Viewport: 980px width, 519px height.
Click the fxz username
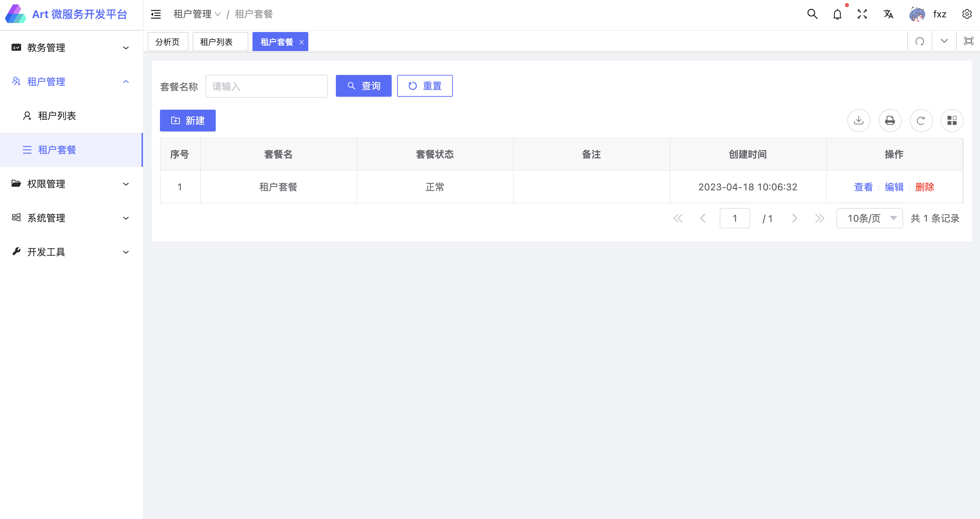pos(940,14)
